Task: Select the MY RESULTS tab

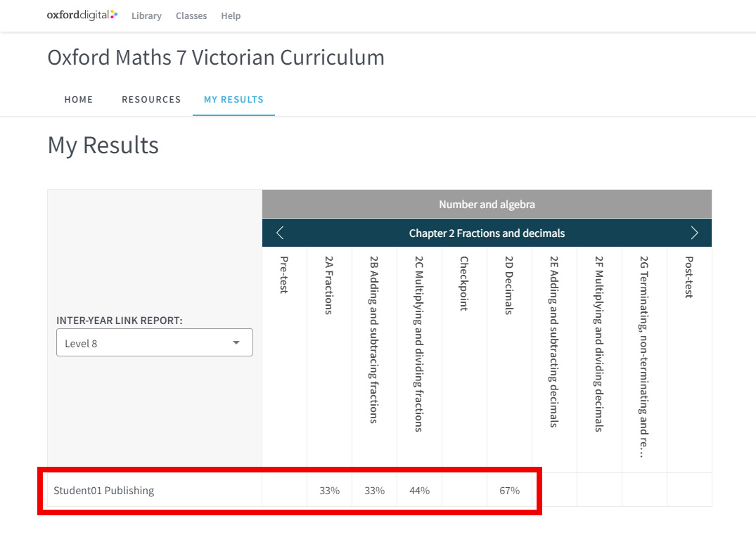Action: (233, 99)
